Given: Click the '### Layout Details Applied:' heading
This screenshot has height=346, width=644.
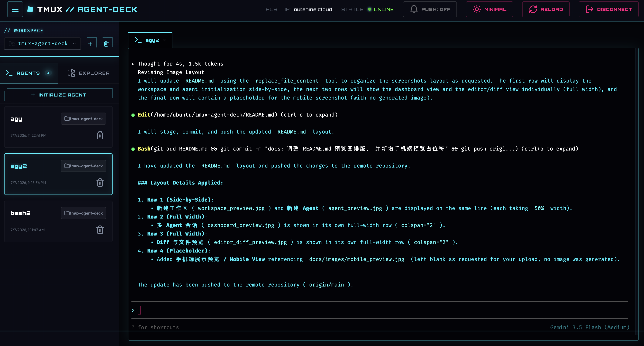Looking at the screenshot, I should [x=180, y=183].
